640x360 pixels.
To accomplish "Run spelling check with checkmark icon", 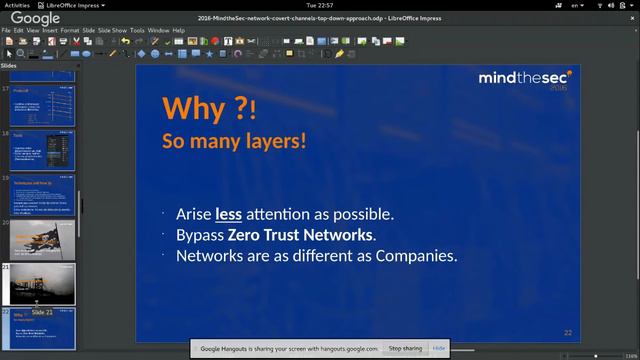I will click(x=167, y=41).
